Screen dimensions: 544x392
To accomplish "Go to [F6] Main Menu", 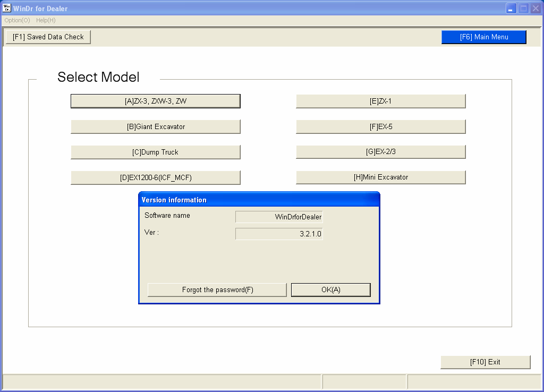I will (x=484, y=37).
